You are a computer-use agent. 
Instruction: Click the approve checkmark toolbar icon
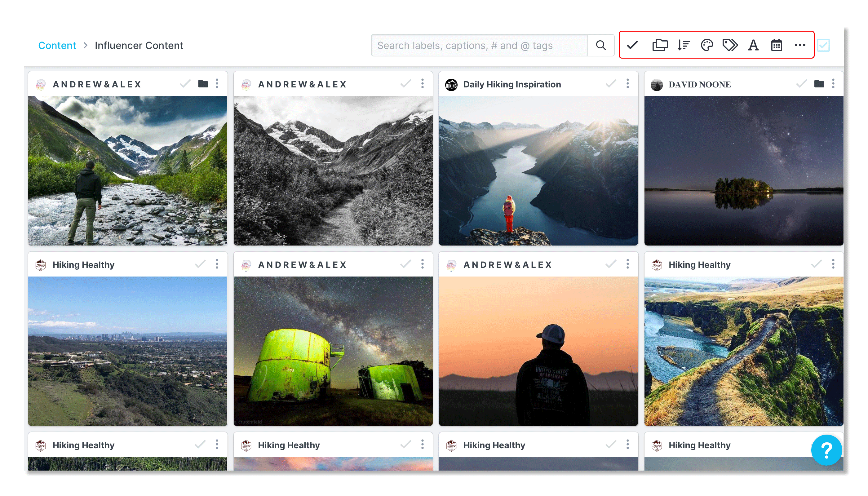[x=632, y=45]
